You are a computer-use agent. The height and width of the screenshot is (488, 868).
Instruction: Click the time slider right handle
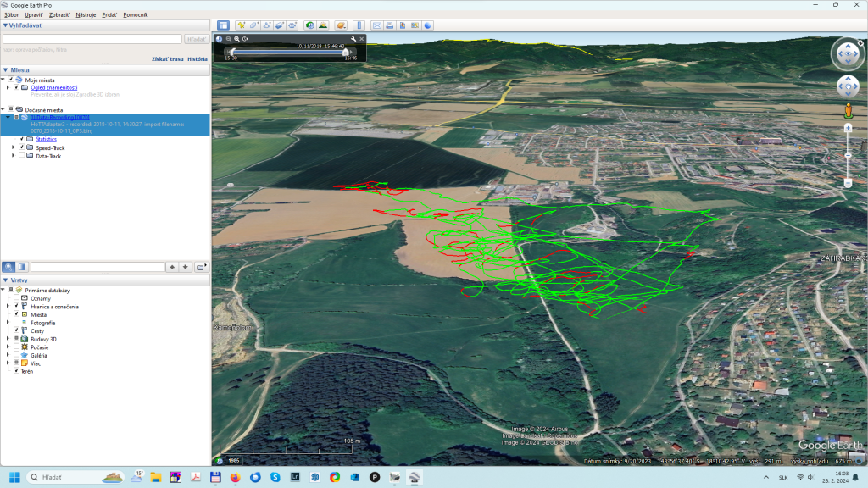(346, 53)
